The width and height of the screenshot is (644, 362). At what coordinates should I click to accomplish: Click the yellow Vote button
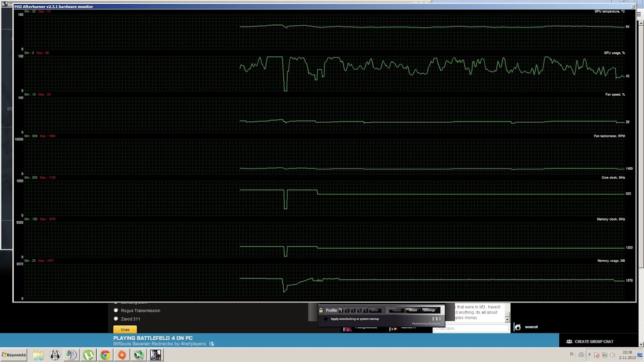point(125,329)
